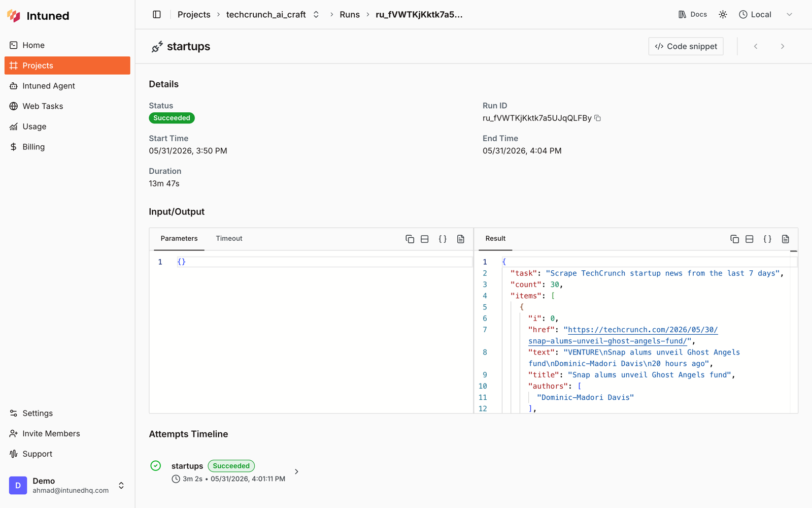Open Docs link
The image size is (812, 508).
coord(693,15)
